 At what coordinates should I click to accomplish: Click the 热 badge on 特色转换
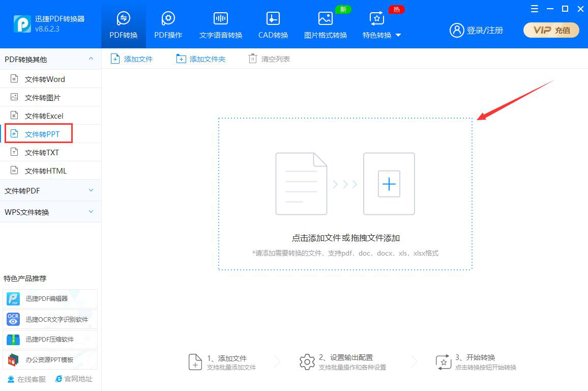coord(396,9)
